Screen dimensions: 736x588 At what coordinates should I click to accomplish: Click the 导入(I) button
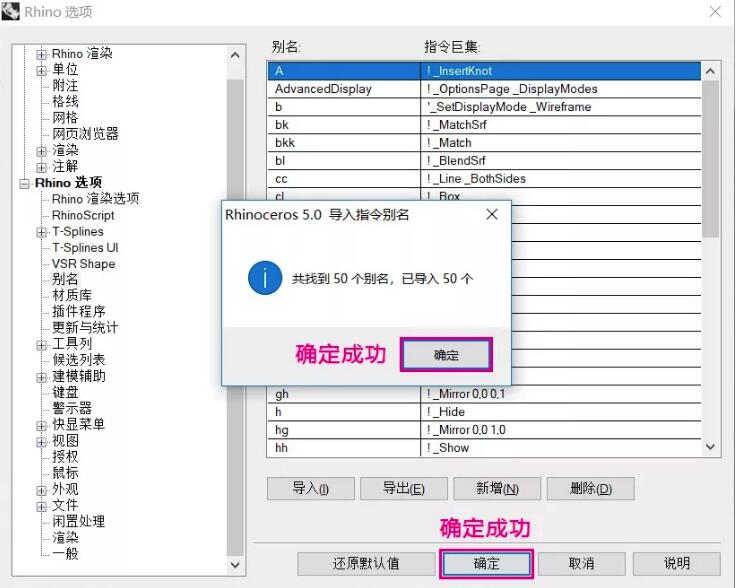(x=311, y=489)
